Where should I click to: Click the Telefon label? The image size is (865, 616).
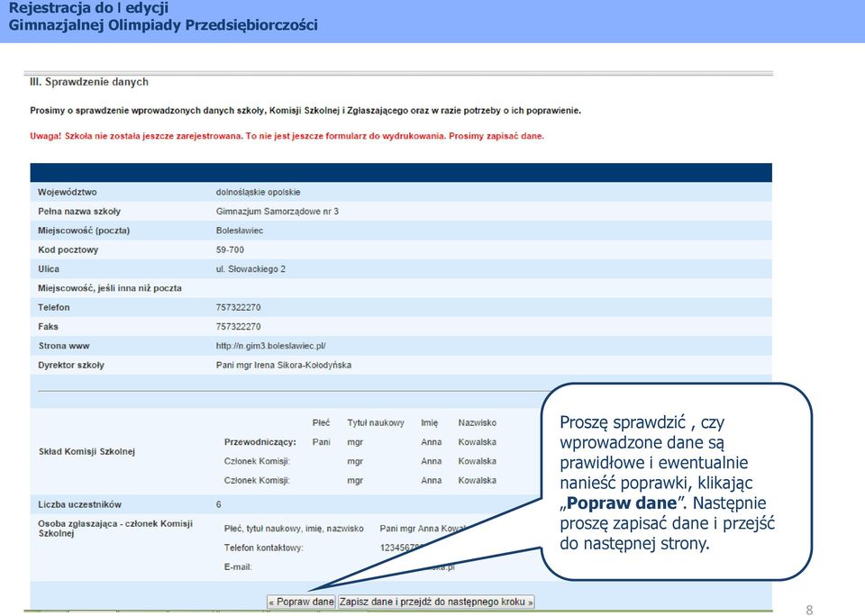point(53,307)
